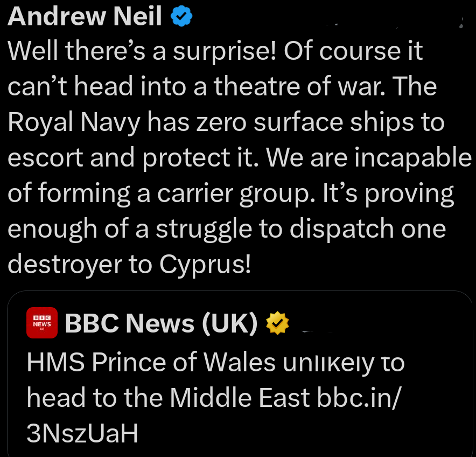Open the BBC News (UK) account name
The height and width of the screenshot is (457, 476).
[162, 323]
